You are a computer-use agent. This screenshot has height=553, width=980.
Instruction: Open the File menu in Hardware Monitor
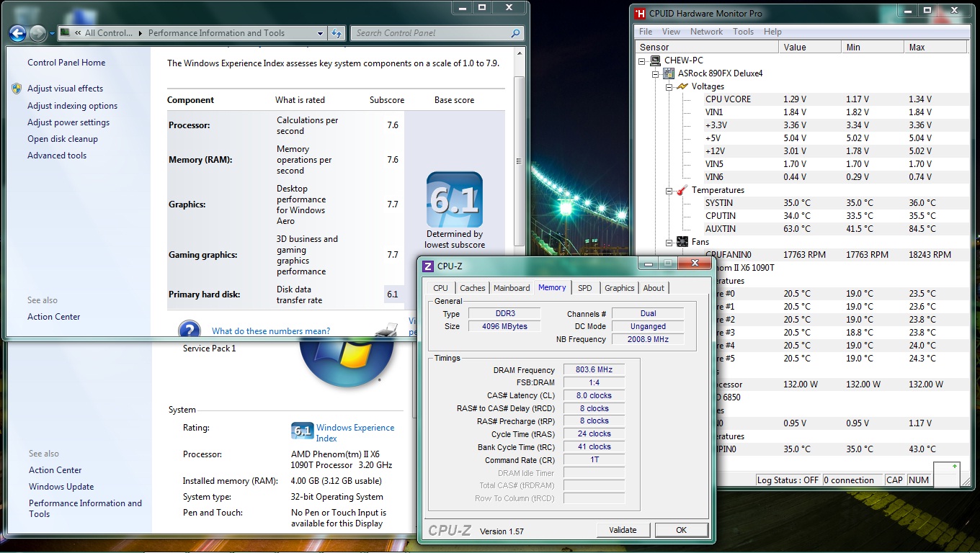(646, 32)
